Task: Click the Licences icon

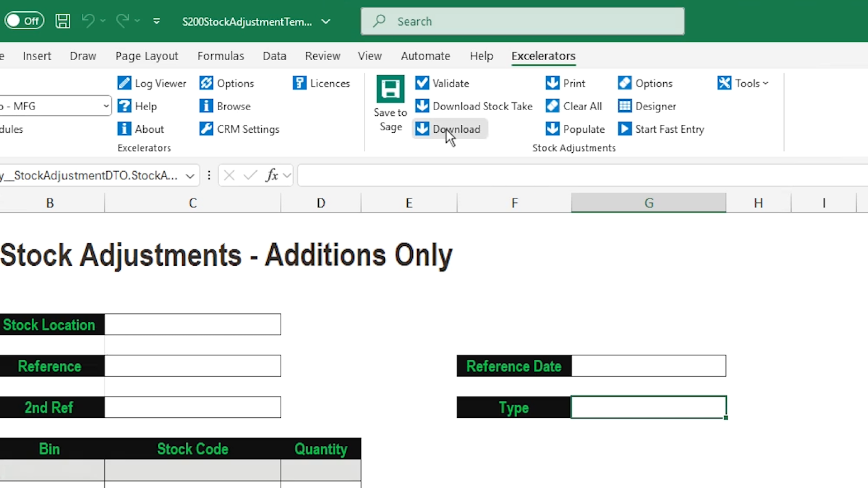Action: click(321, 83)
